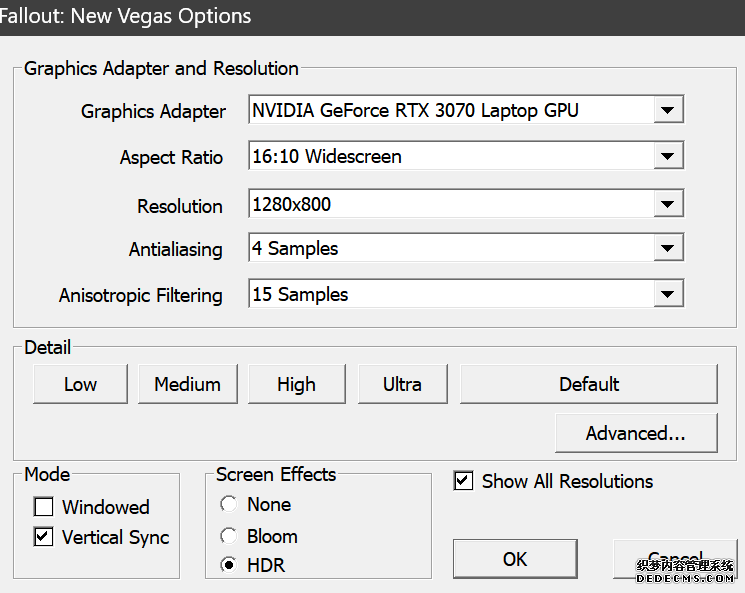Select None for Screen Effects
The height and width of the screenshot is (593, 745).
[229, 505]
